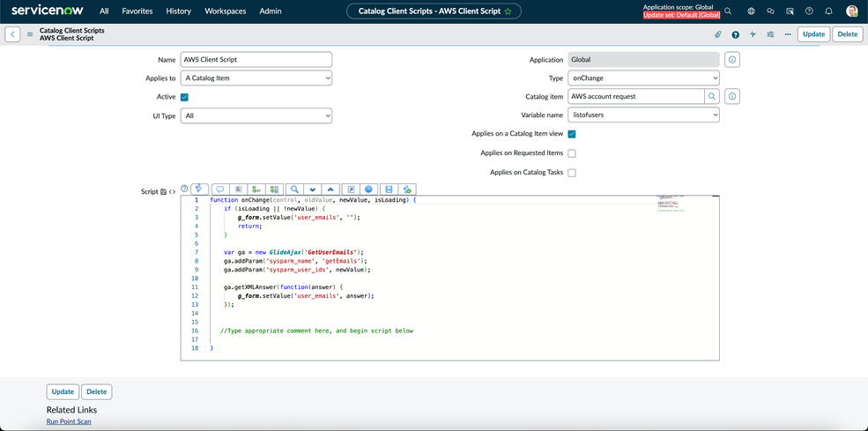Viewport: 868px width, 431px height.
Task: Click the script save icon beside Script label
Action: point(163,191)
